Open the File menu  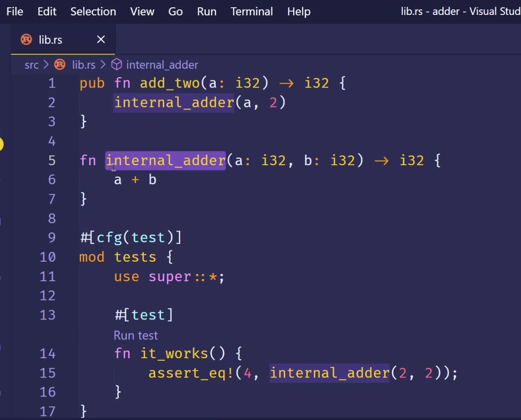15,11
